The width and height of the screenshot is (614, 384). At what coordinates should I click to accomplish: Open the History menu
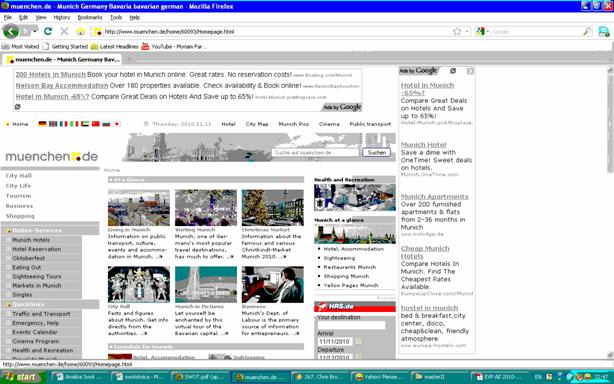pos(62,17)
